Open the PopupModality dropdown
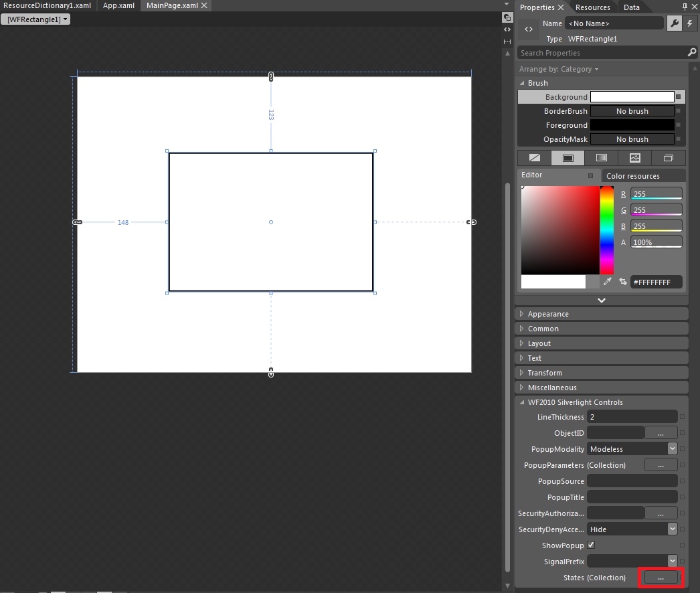Screen dimensions: 700x593 (x=672, y=449)
